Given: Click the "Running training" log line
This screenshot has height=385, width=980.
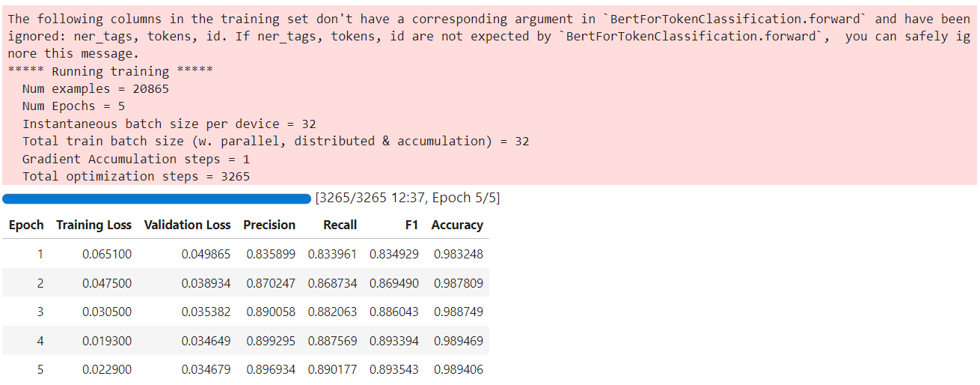Looking at the screenshot, I should (110, 71).
